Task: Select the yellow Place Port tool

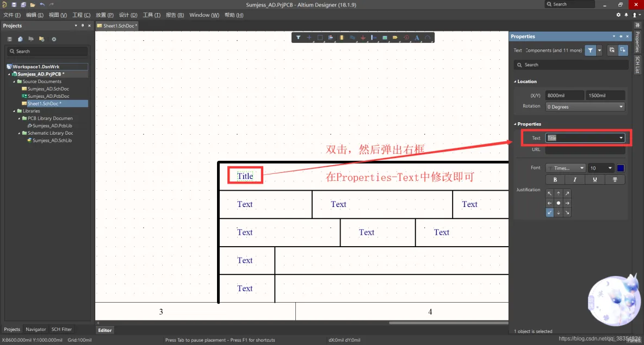Action: 395,37
